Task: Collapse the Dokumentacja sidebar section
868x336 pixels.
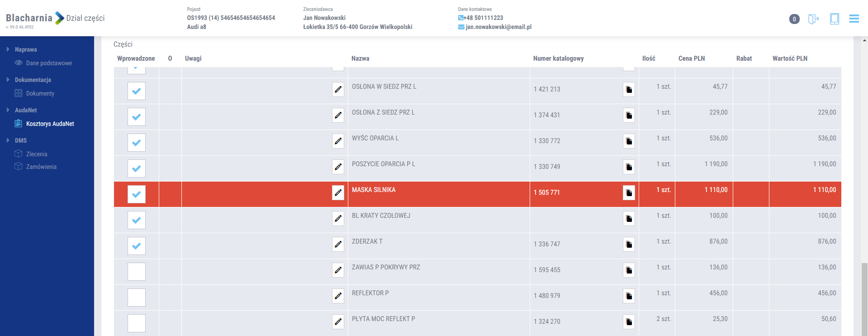Action: (x=8, y=80)
